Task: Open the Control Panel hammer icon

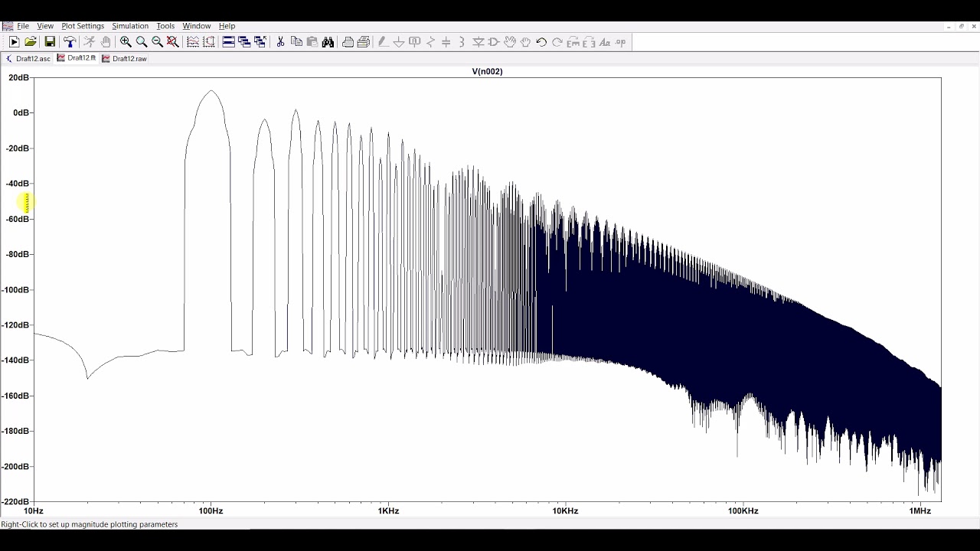Action: pyautogui.click(x=70, y=42)
